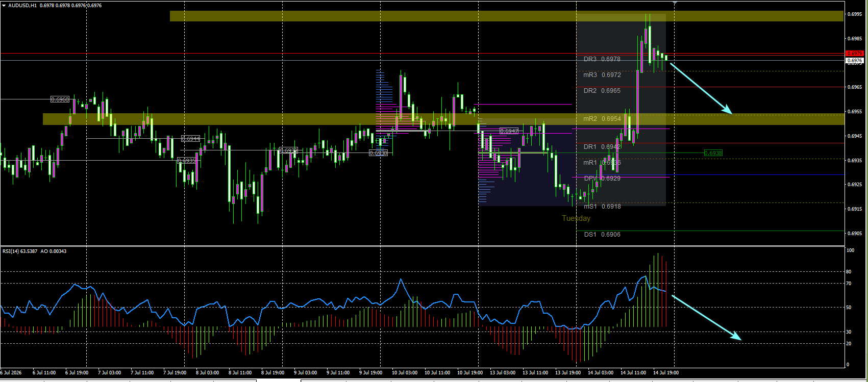Image resolution: width=868 pixels, height=382 pixels.
Task: Click the 100 level on RSI scale
Action: [x=850, y=251]
